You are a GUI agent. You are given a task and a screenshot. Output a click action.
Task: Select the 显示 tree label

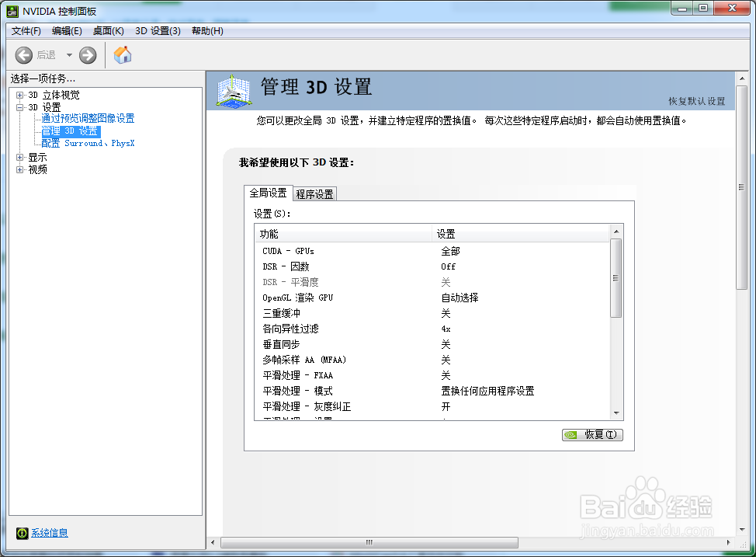(x=37, y=158)
